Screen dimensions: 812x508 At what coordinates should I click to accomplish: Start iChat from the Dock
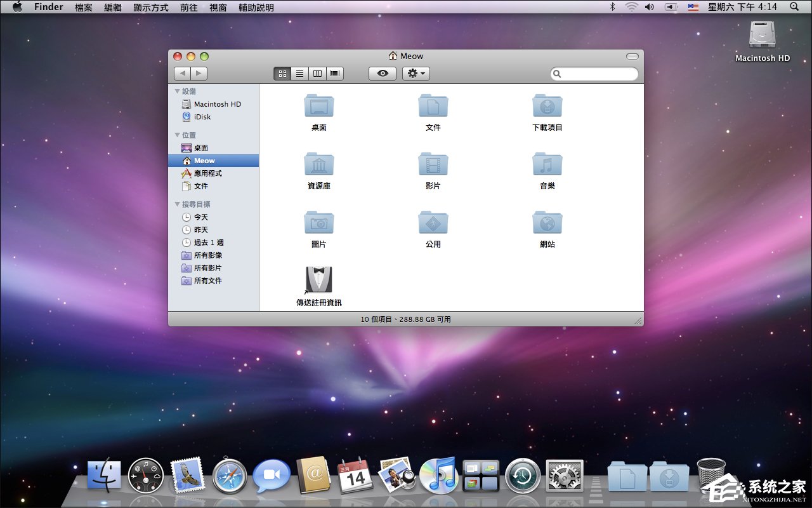coord(272,474)
